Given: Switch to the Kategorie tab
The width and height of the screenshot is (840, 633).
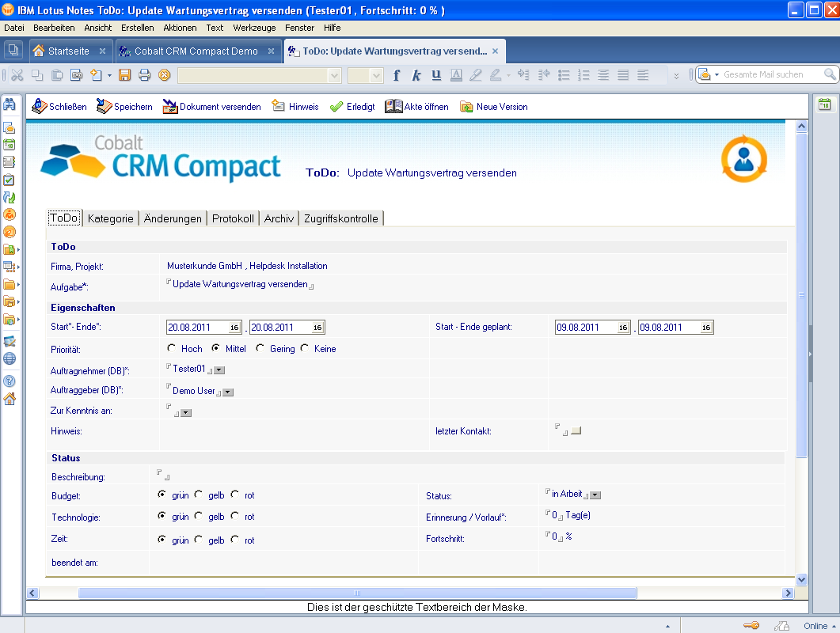Looking at the screenshot, I should coord(110,218).
